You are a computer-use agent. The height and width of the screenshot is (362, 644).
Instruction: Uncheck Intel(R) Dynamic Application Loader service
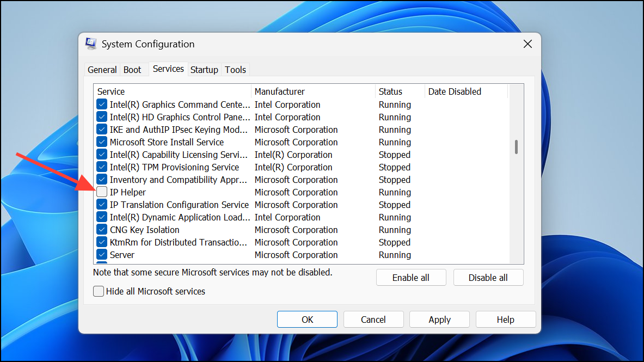[102, 217]
